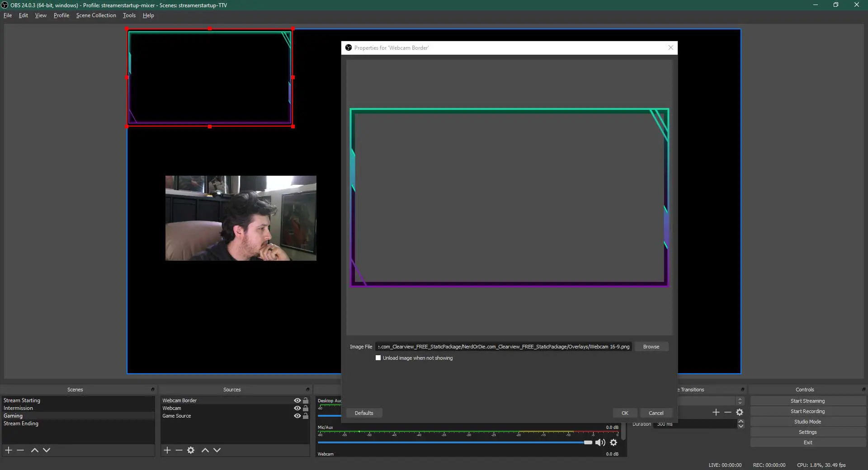Add a scene transition with plus icon
Screen dimensions: 868x470
716,412
